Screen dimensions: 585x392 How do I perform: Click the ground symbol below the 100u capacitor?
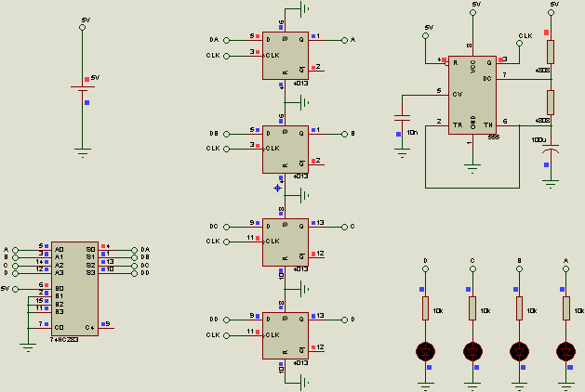[x=551, y=185]
